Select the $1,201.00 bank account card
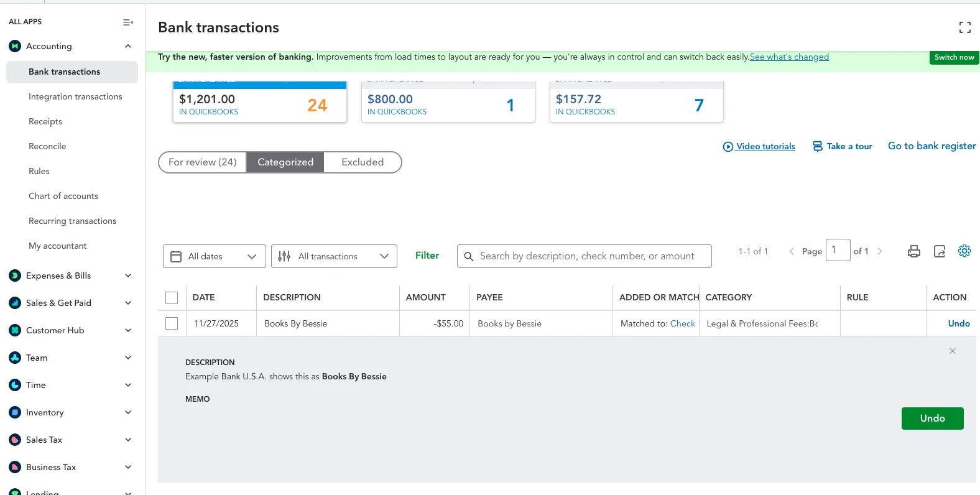 click(x=260, y=103)
